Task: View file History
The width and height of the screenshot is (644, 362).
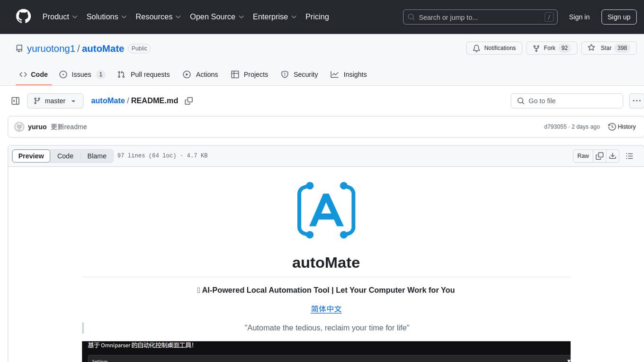Action: 622,127
